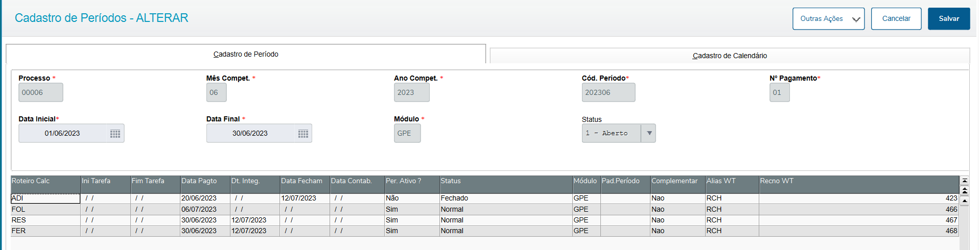The width and height of the screenshot is (980, 250).
Task: Click the Cancelar button
Action: coord(896,19)
